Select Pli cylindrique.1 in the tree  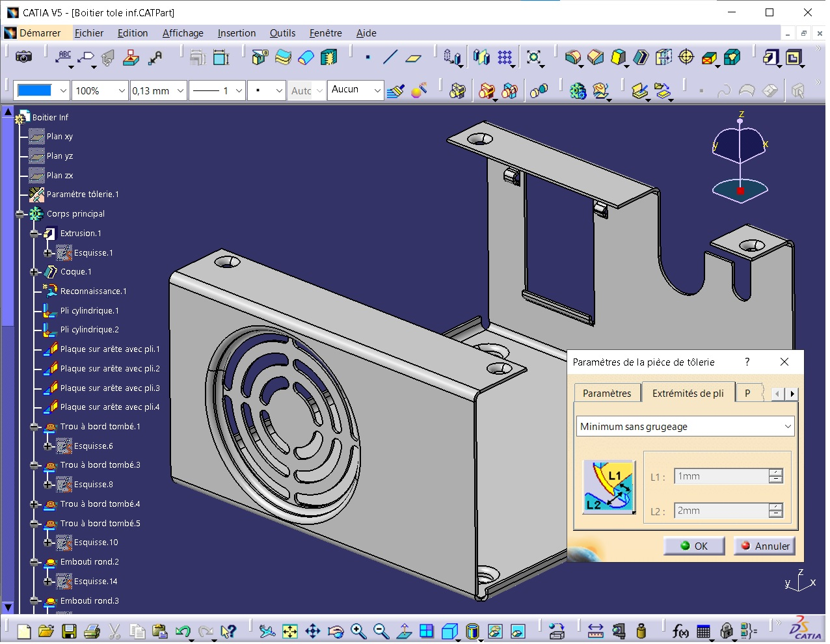point(89,311)
